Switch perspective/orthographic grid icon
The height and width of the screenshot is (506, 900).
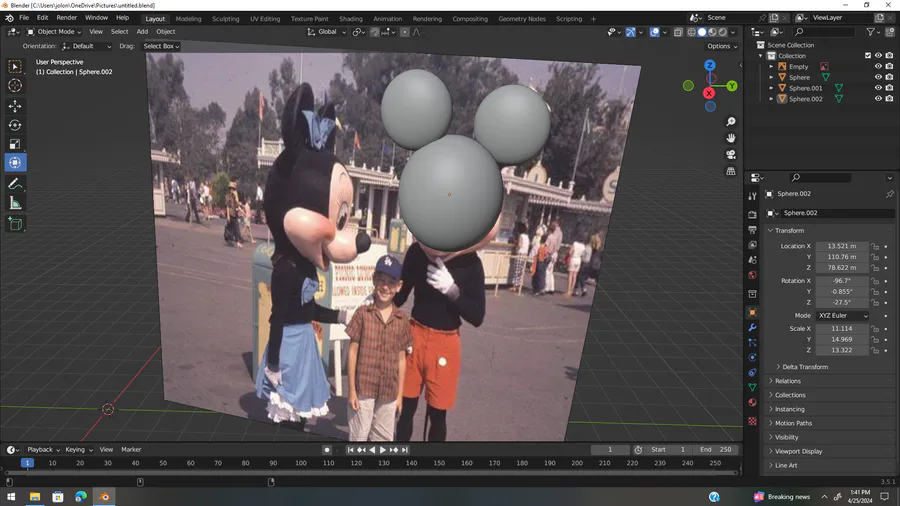[x=731, y=172]
